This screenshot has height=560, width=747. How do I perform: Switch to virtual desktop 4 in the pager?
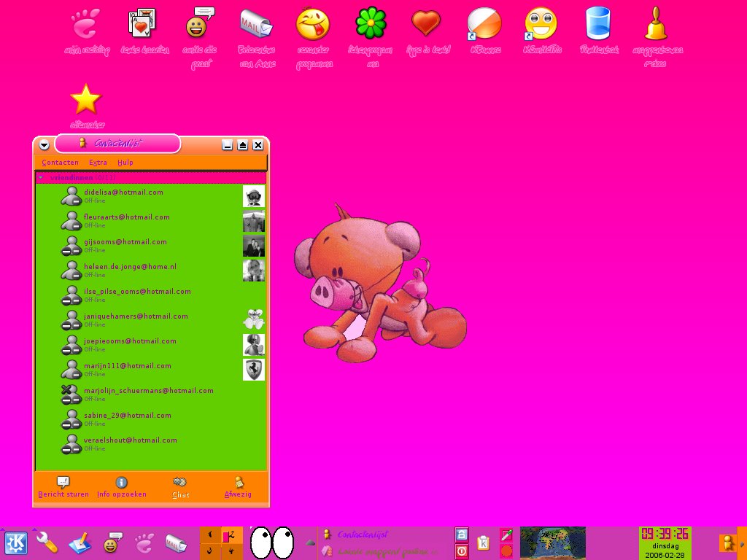[231, 551]
